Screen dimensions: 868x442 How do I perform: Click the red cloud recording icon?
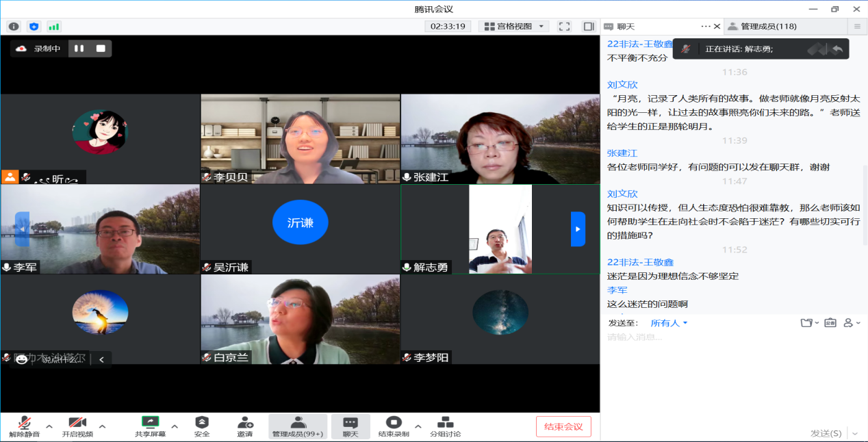click(21, 49)
